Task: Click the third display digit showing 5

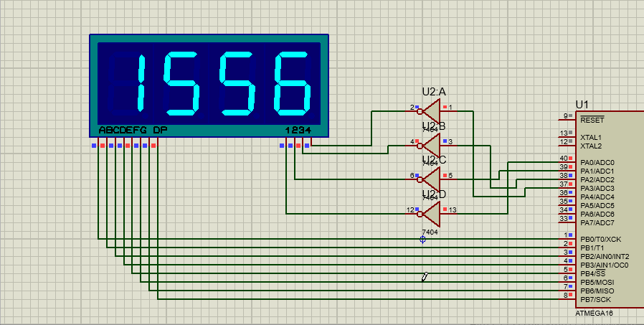Action: pos(237,83)
